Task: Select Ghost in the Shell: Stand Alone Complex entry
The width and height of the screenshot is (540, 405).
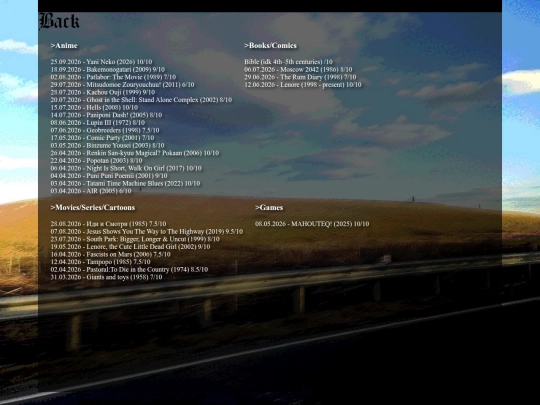Action: (141, 100)
